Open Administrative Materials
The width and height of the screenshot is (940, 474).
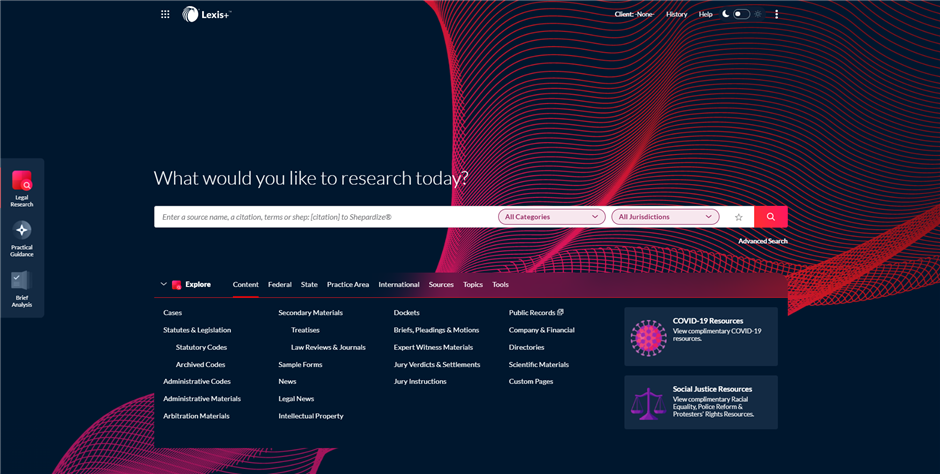(202, 398)
